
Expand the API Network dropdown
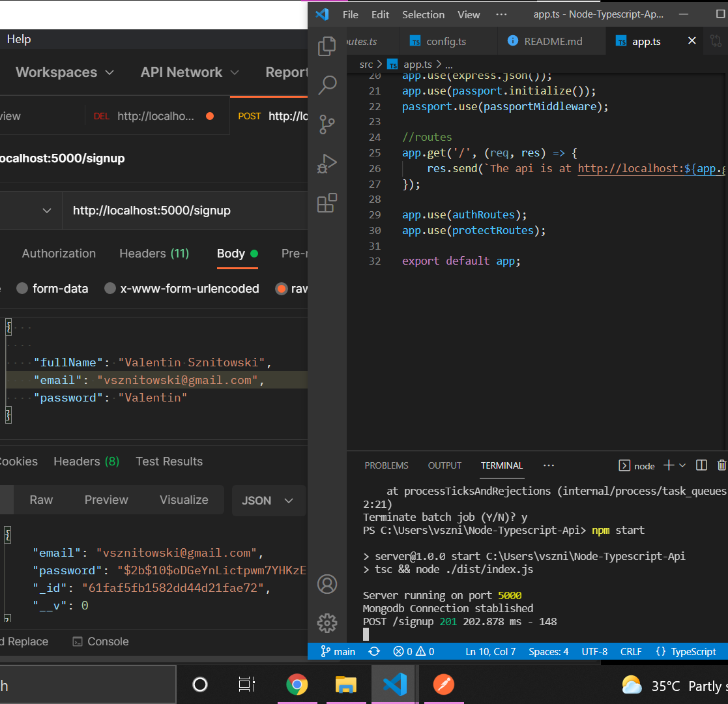190,72
